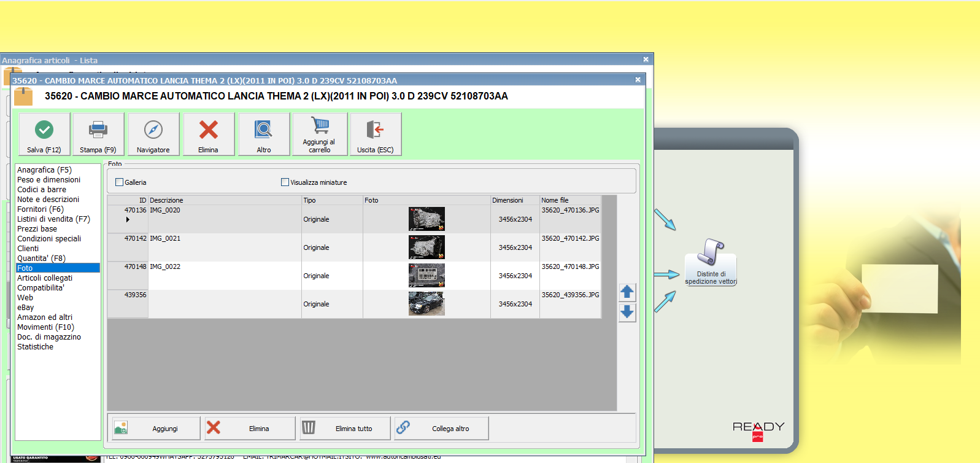
Task: Select Statistiche section
Action: click(x=35, y=347)
